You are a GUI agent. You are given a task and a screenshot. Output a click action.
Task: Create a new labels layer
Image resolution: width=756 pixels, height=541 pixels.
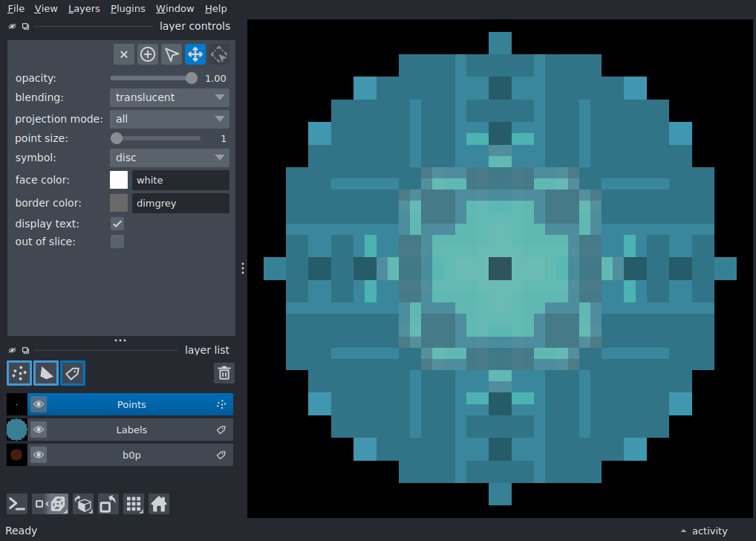73,373
